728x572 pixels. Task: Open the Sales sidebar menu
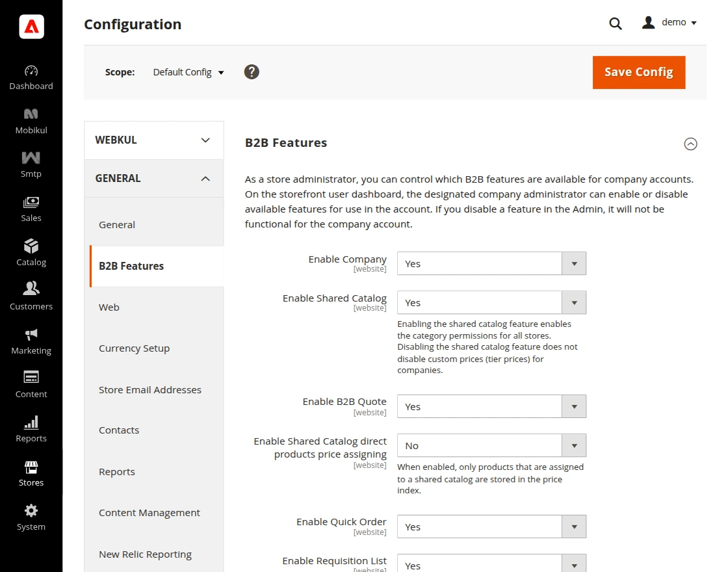point(31,209)
